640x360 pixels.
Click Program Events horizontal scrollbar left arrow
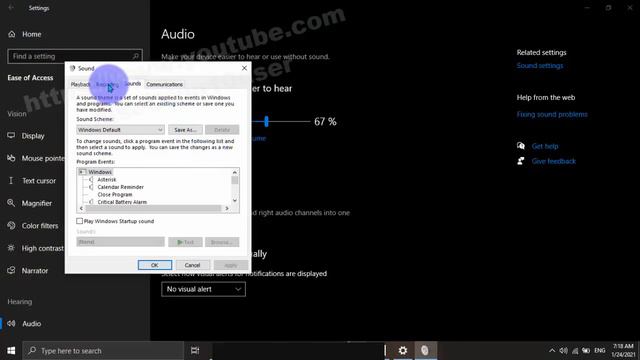pyautogui.click(x=81, y=208)
